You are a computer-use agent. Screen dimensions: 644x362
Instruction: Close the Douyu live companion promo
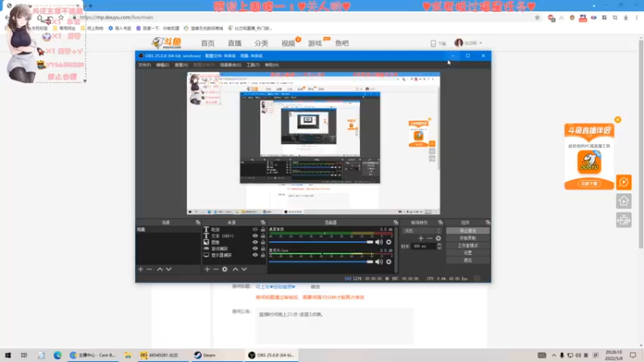617,120
